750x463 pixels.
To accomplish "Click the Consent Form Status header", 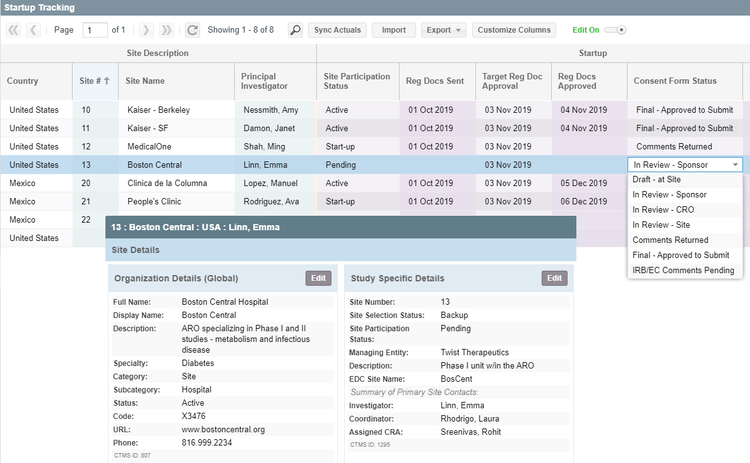I will 685,81.
